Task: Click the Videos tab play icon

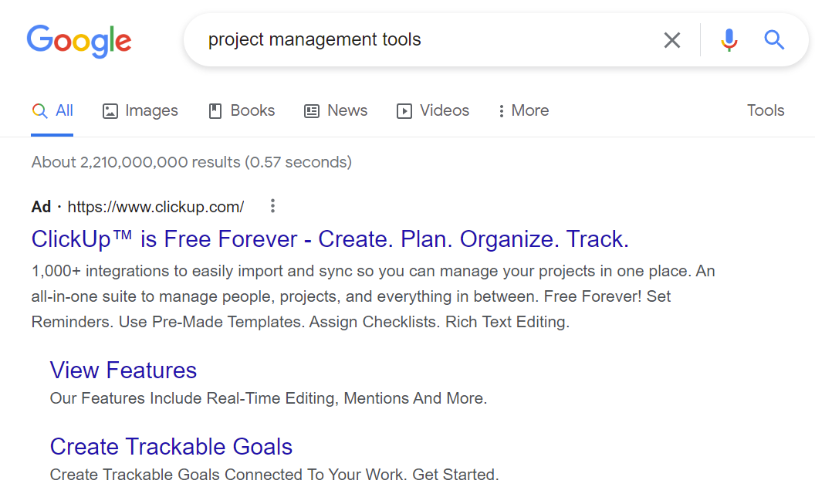Action: click(404, 111)
